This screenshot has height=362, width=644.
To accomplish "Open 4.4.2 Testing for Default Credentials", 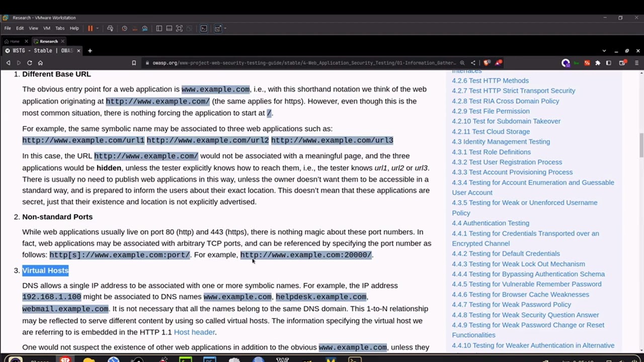I will pyautogui.click(x=506, y=253).
